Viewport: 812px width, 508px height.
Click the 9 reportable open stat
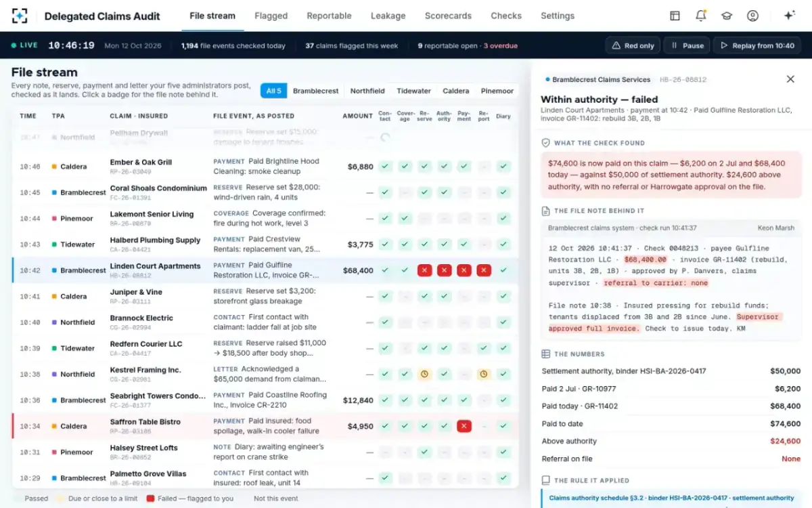point(468,46)
